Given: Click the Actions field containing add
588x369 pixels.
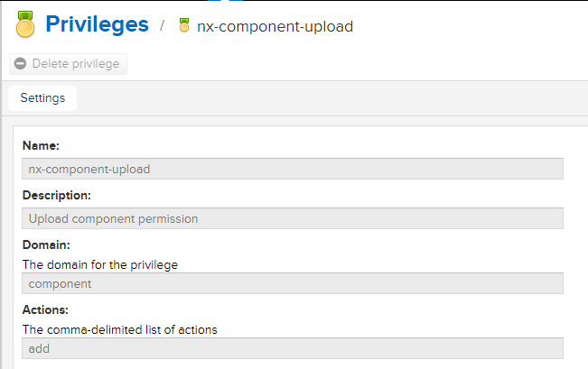Looking at the screenshot, I should (292, 348).
